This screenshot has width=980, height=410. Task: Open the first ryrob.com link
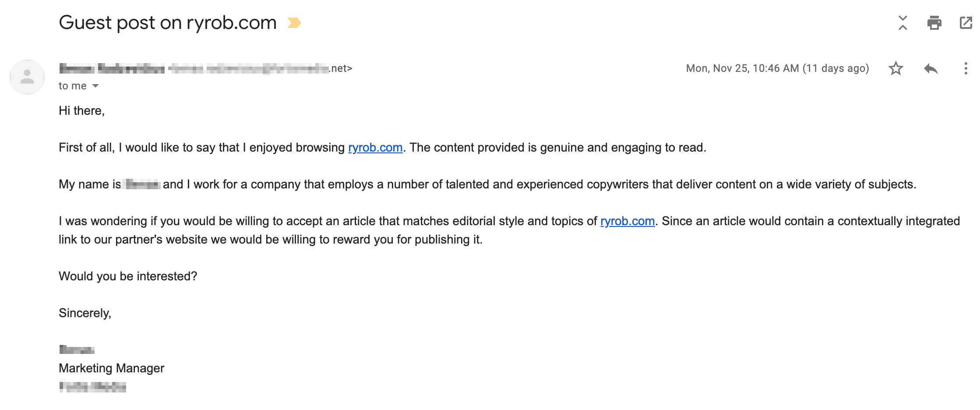tap(374, 148)
